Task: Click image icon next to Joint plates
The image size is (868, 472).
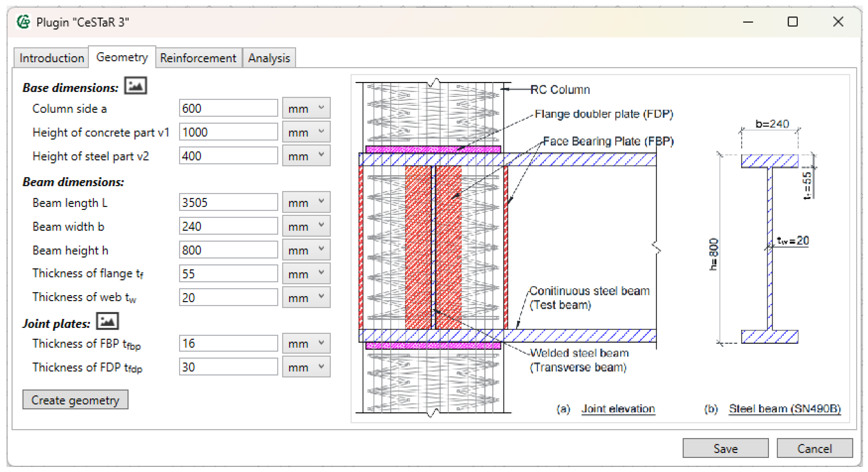Action: click(x=107, y=321)
